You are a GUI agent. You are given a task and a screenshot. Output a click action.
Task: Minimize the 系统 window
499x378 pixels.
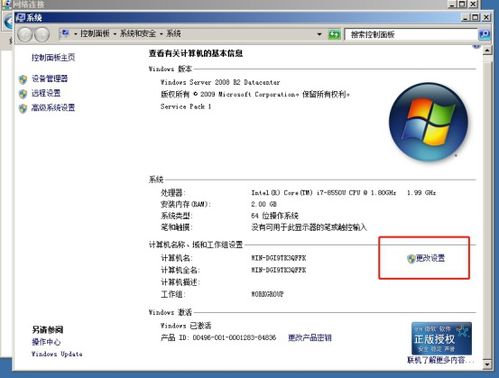[466, 17]
